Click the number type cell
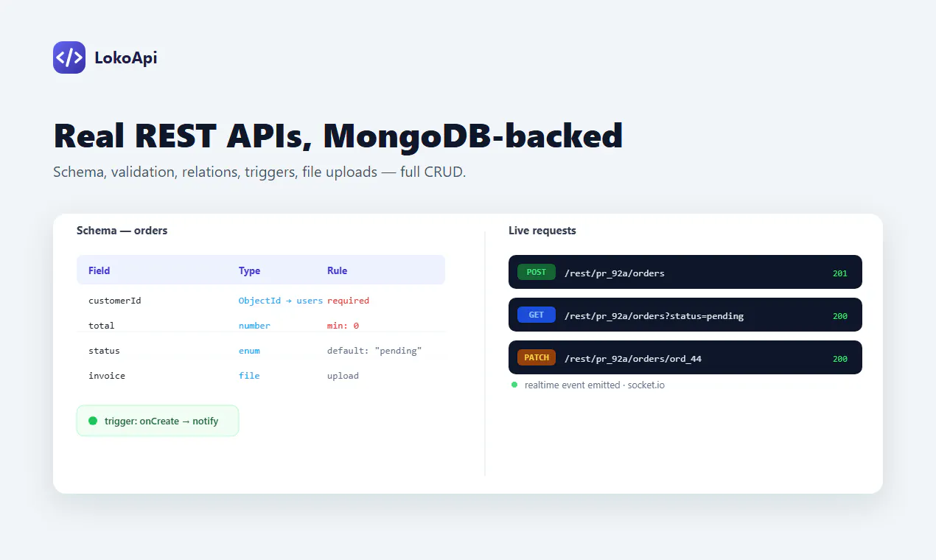Screen dimensions: 936x560 point(254,326)
